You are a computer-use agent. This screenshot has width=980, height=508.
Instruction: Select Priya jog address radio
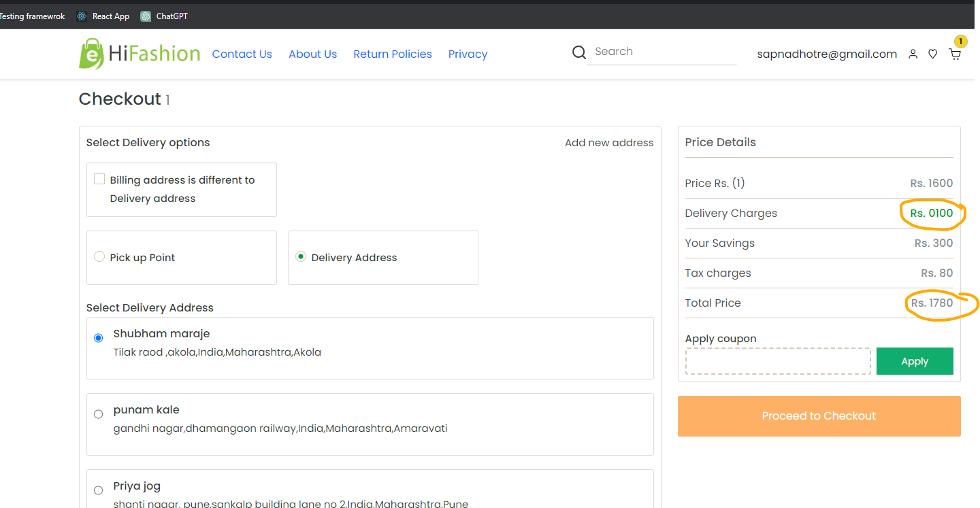pos(99,490)
